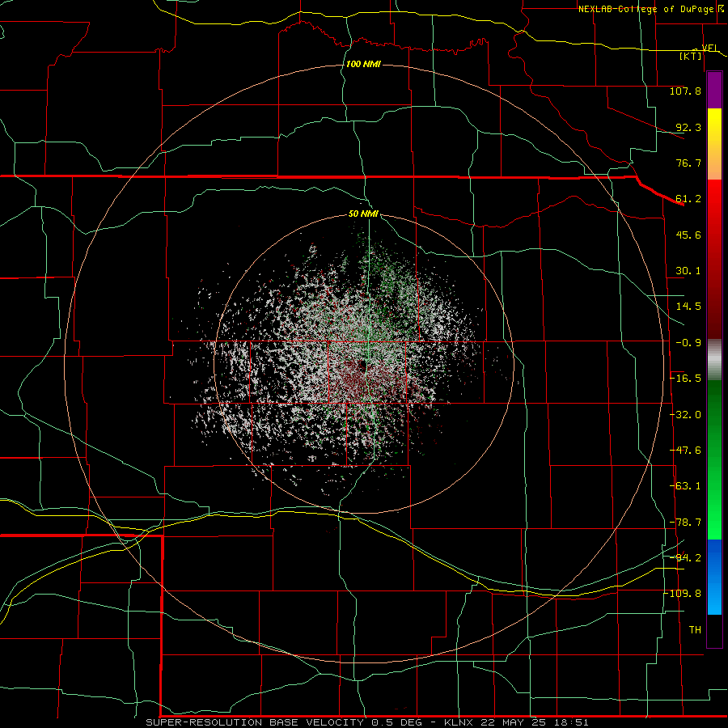Pick the black TH segment of velocity scale
Viewport: 728px width, 728px height.
pyautogui.click(x=714, y=630)
